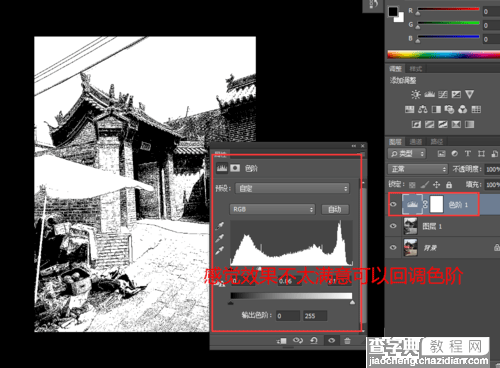
Task: Reset adjustment defaults in Properties panel
Action: 314,340
